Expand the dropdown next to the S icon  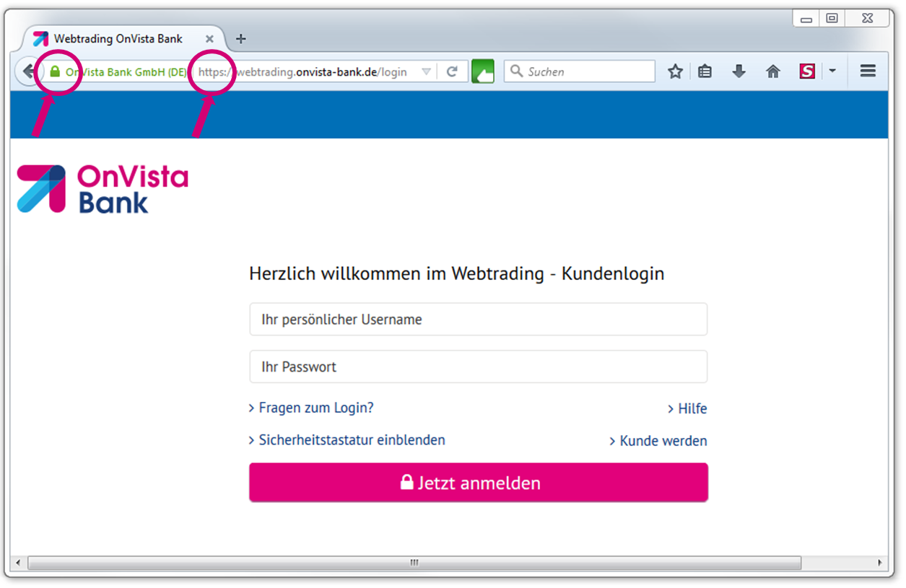point(832,71)
